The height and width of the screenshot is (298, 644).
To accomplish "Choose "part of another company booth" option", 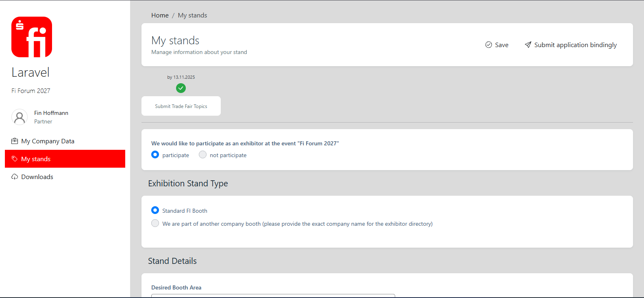I will pos(155,223).
